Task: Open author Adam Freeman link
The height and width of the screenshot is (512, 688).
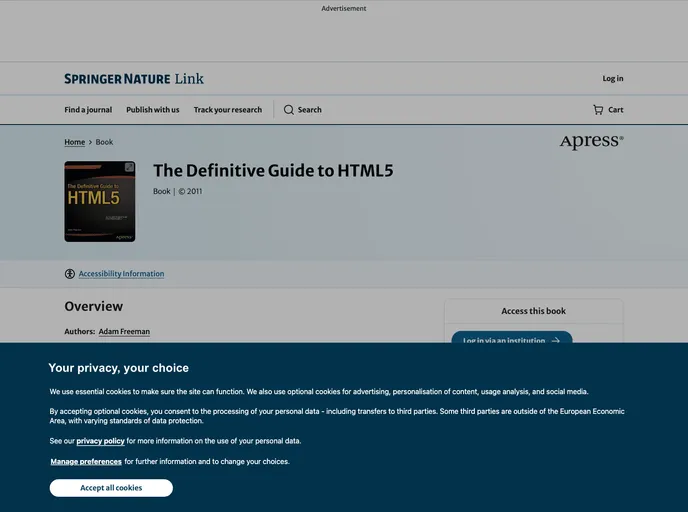Action: [124, 332]
